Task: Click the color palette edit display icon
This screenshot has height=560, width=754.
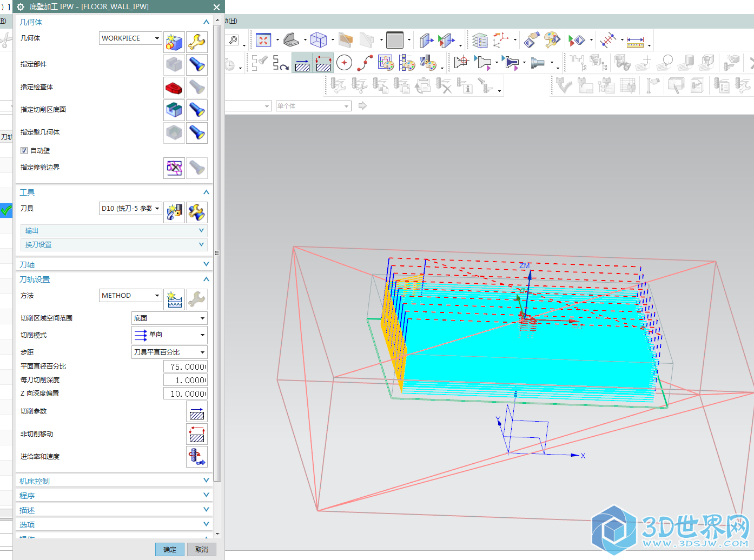Action: 552,40
